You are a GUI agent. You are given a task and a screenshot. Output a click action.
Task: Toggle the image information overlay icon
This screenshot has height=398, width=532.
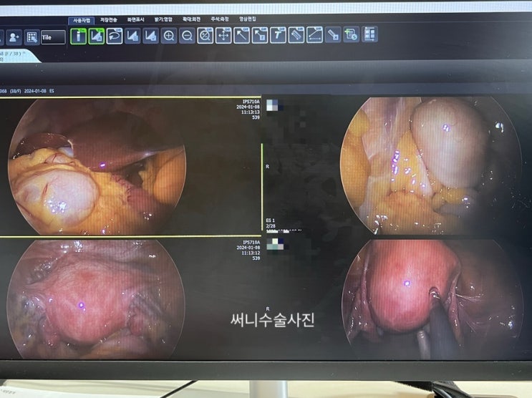(x=78, y=36)
